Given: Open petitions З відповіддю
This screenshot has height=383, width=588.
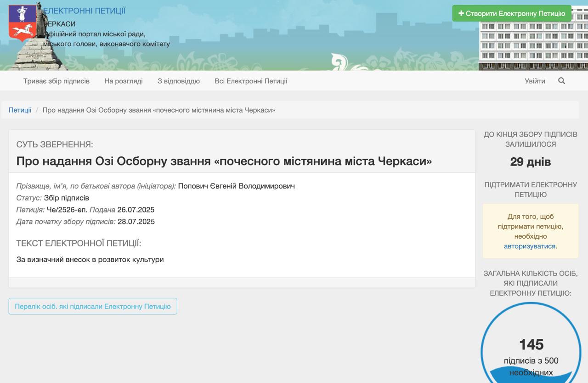Looking at the screenshot, I should tap(179, 81).
